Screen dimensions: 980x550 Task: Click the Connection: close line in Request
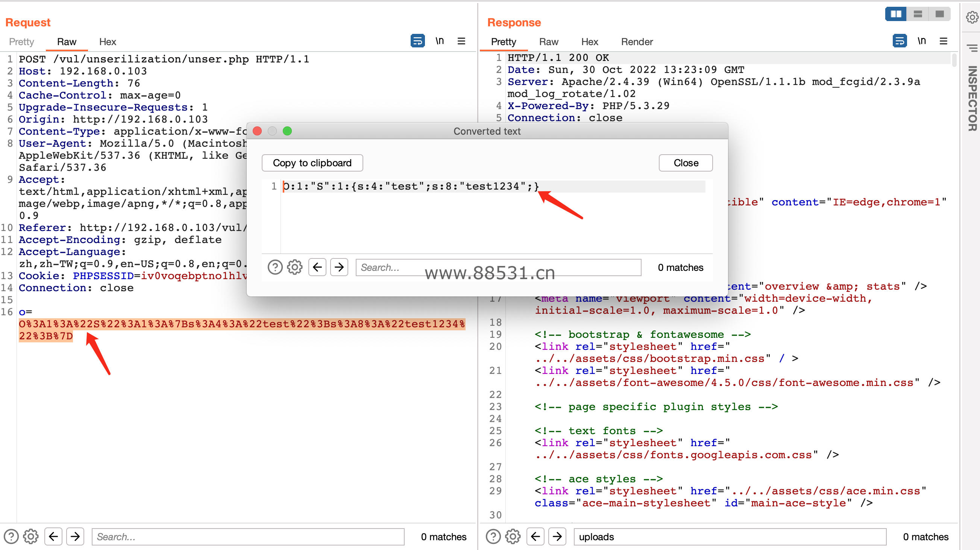click(x=76, y=288)
